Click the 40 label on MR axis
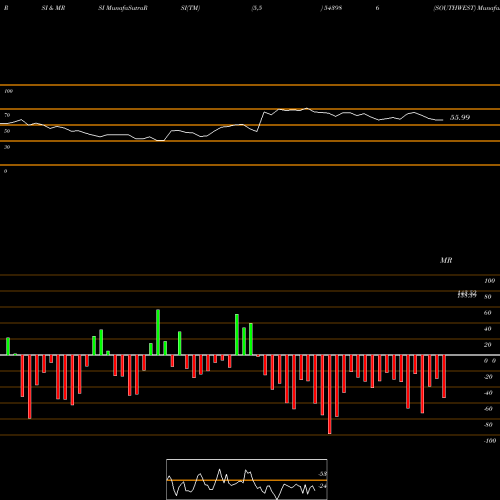The image size is (500, 500). click(x=488, y=329)
